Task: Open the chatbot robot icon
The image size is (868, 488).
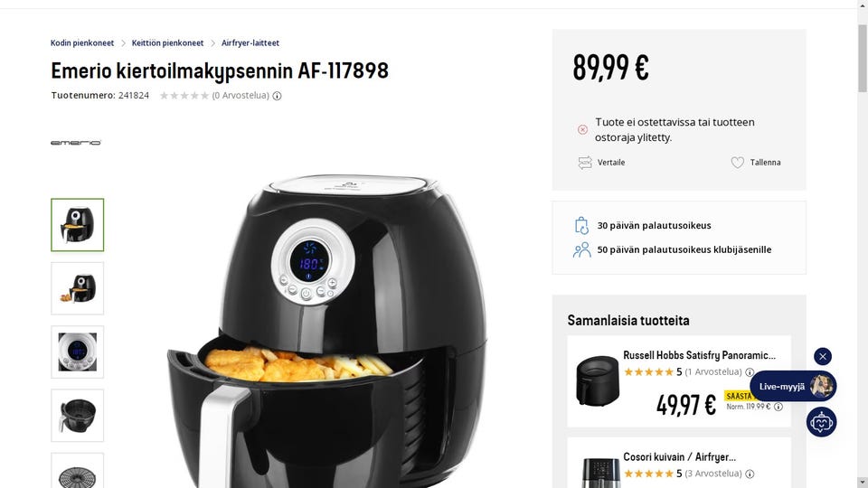Action: point(822,423)
